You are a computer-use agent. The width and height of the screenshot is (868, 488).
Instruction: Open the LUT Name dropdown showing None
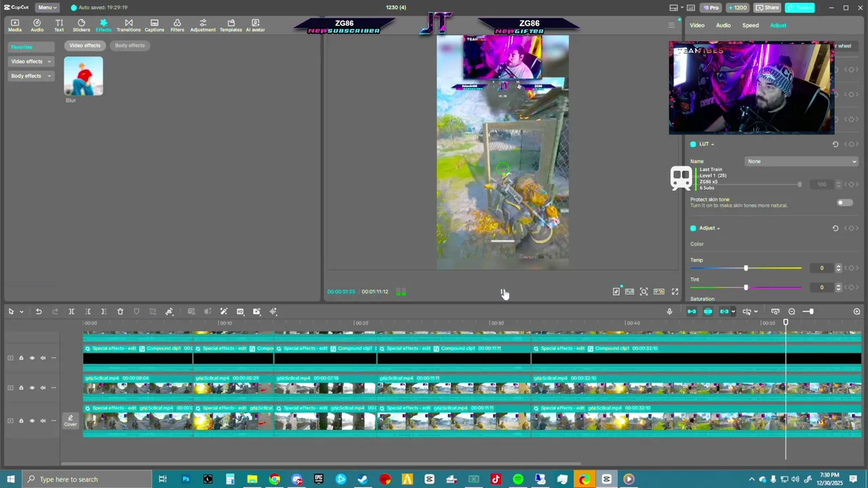coord(802,161)
